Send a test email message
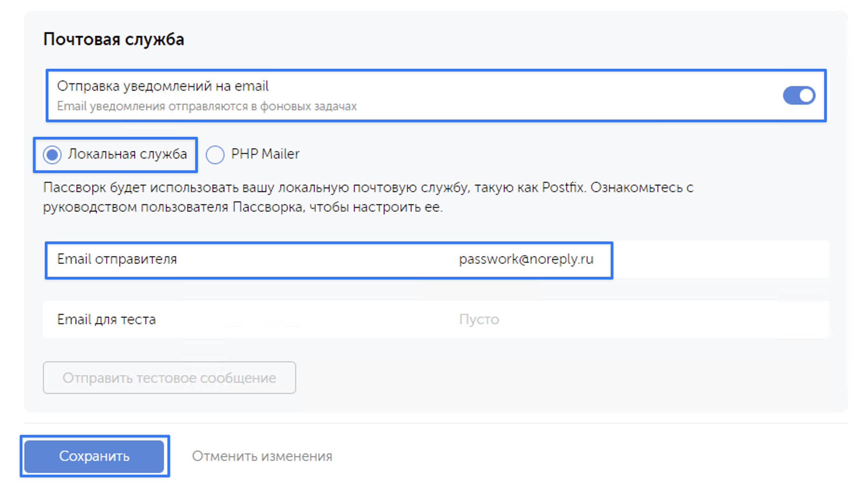 (169, 378)
